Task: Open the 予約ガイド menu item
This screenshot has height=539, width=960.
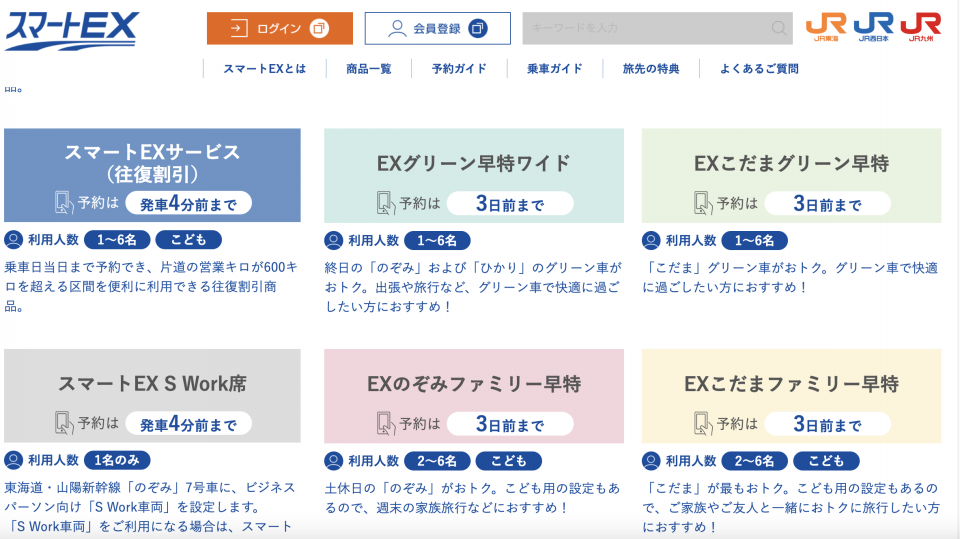Action: point(459,69)
